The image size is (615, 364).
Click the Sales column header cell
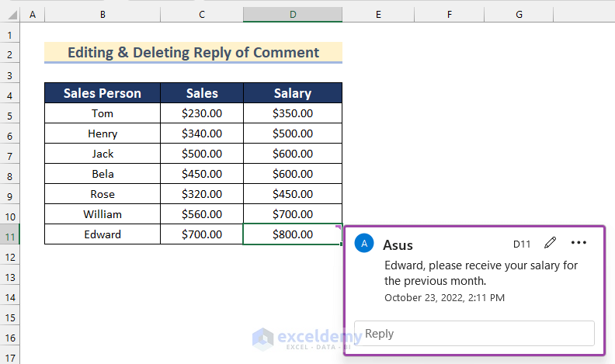tap(202, 93)
